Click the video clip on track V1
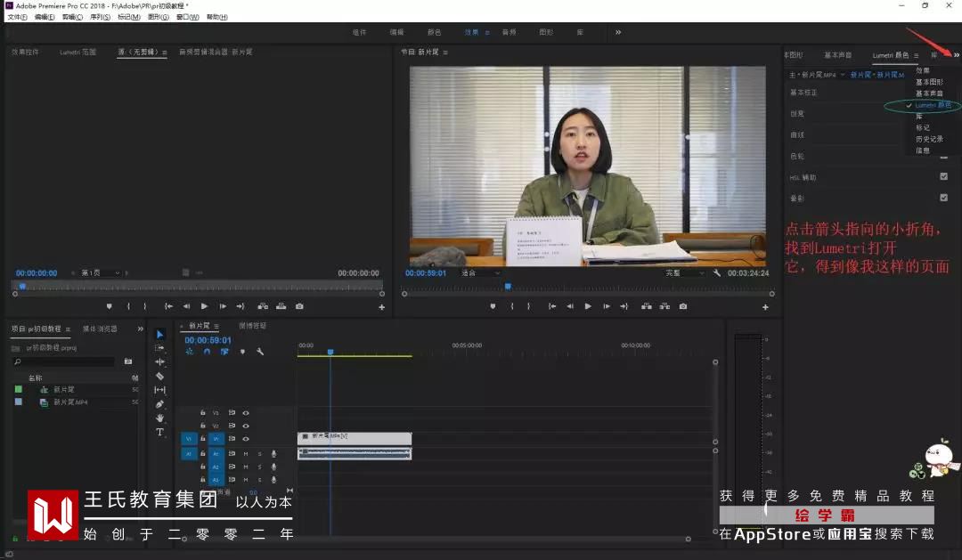The width and height of the screenshot is (962, 560). point(355,439)
